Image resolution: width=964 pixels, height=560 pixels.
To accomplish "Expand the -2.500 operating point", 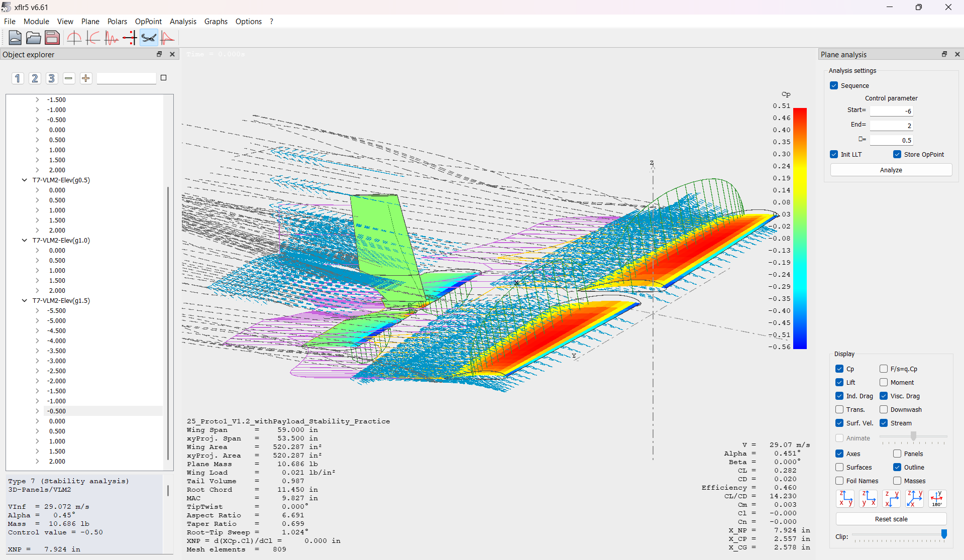I will click(x=37, y=371).
